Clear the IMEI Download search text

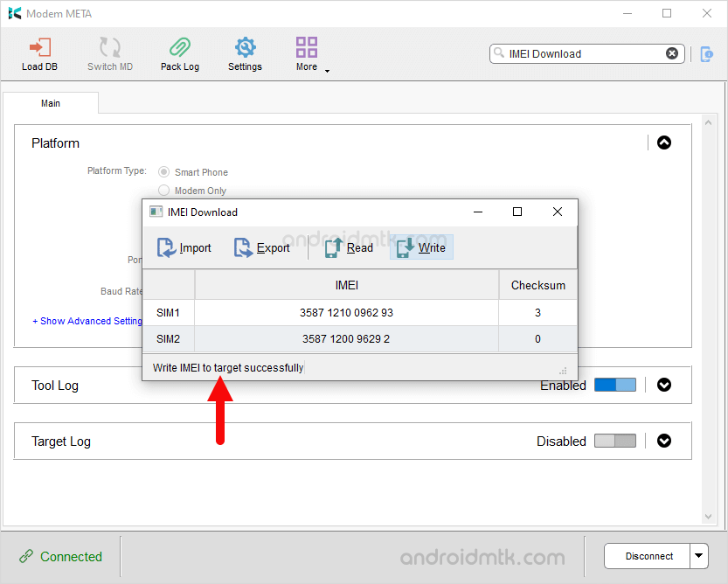672,53
